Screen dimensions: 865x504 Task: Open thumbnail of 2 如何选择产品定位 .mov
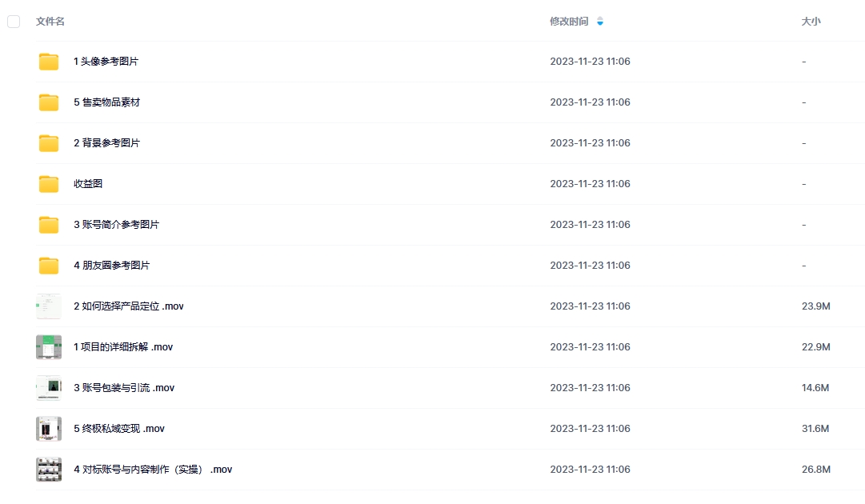tap(49, 306)
